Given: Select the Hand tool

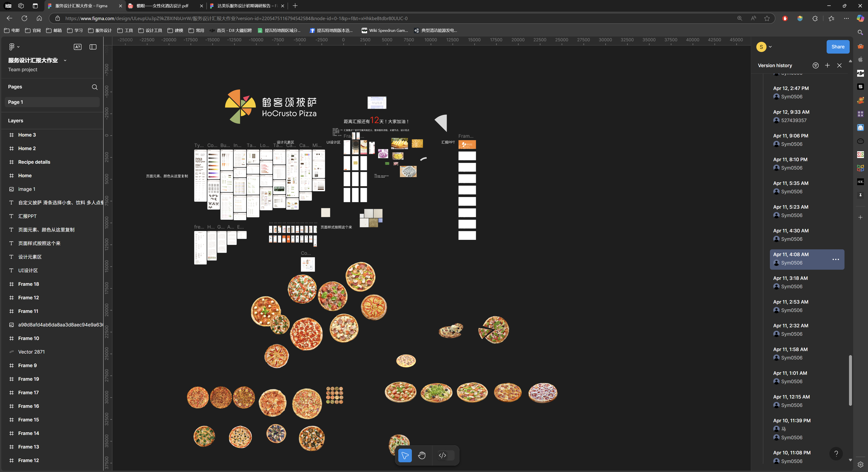Looking at the screenshot, I should point(422,455).
